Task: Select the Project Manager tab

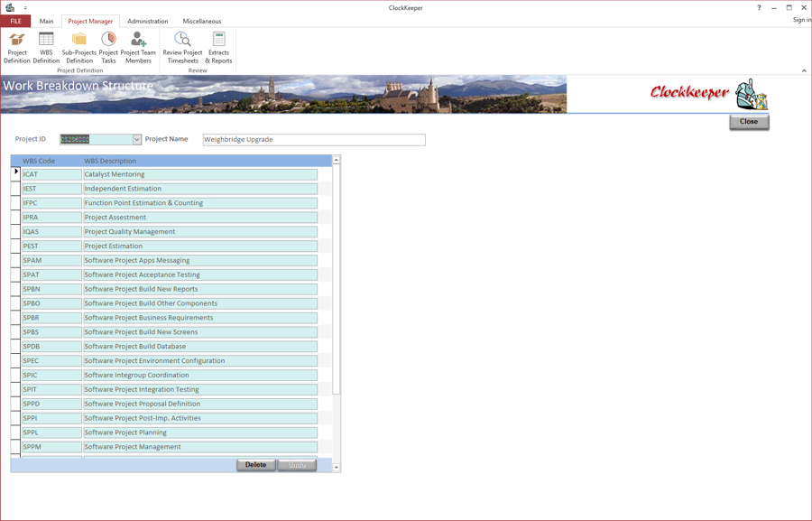Action: point(90,22)
